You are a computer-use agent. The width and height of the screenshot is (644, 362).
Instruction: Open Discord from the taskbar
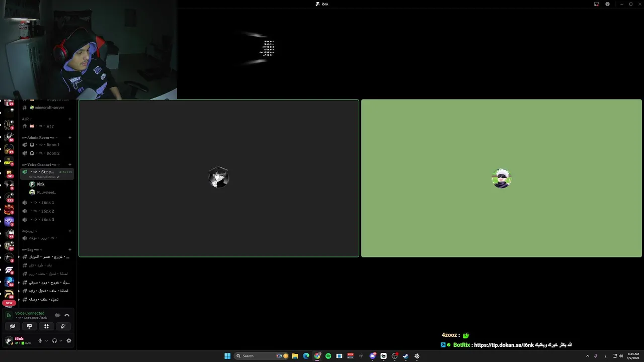[x=372, y=356]
